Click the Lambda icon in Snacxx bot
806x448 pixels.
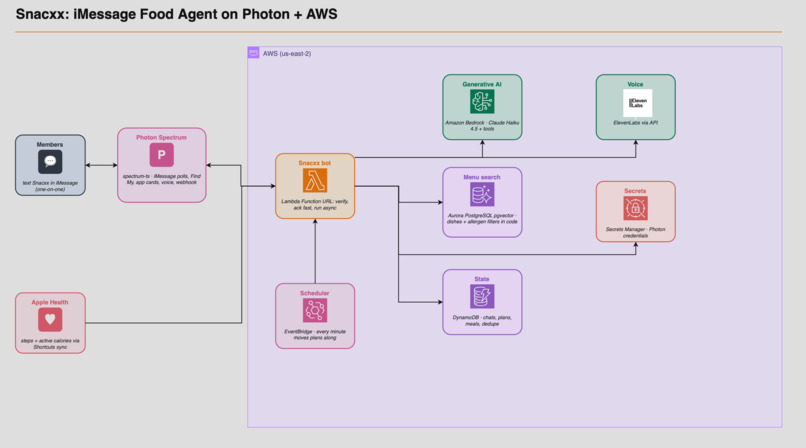pyautogui.click(x=315, y=180)
